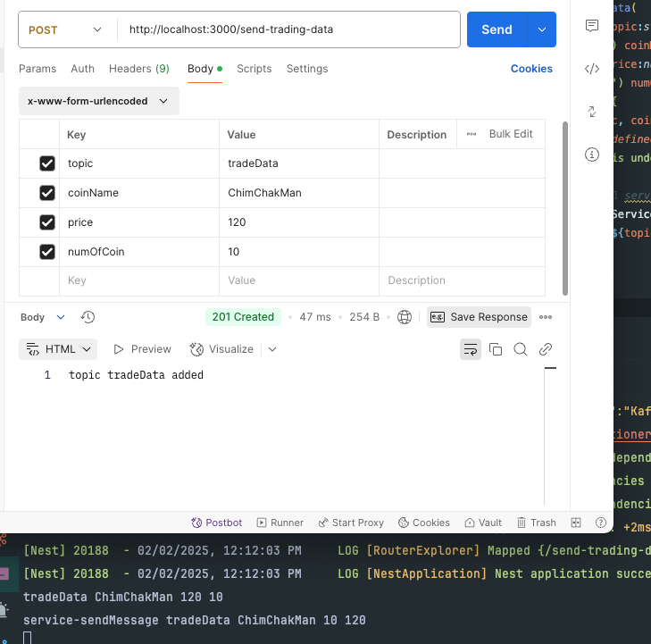The width and height of the screenshot is (651, 644).
Task: Open Runner in the status bar
Action: pyautogui.click(x=280, y=523)
